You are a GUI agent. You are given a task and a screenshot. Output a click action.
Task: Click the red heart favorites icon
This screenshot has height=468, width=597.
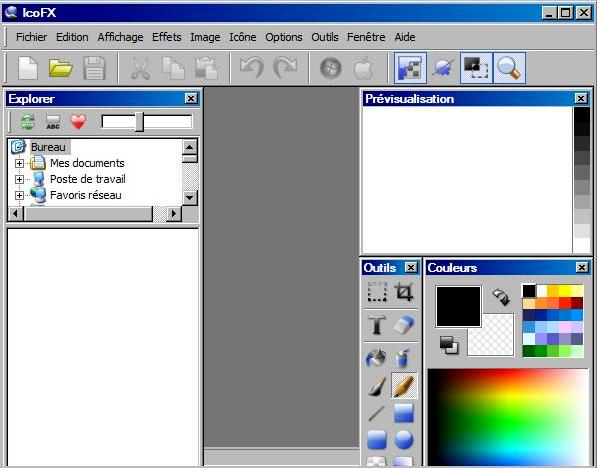[x=78, y=122]
